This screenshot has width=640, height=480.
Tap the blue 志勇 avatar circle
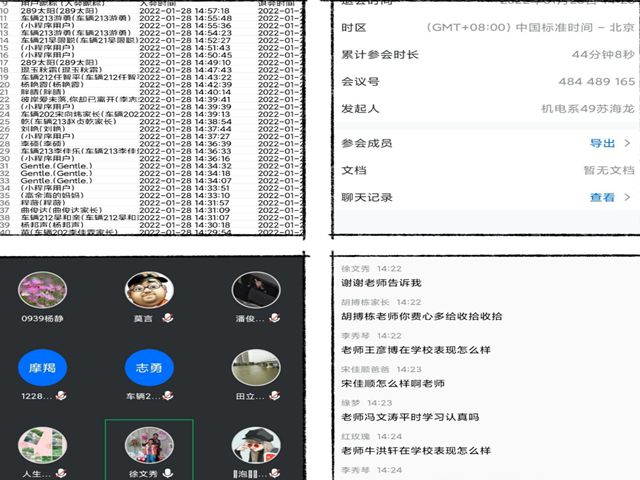(148, 368)
